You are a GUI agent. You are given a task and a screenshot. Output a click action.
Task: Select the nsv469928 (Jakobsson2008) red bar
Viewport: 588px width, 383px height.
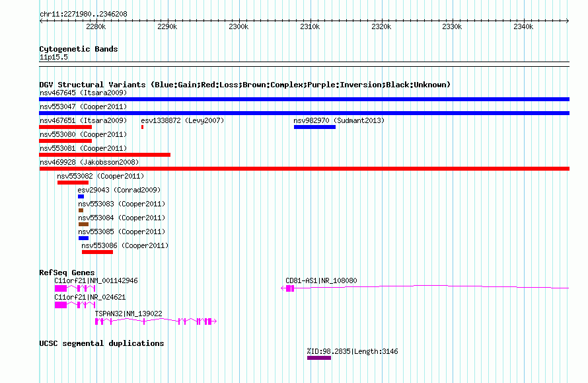304,169
